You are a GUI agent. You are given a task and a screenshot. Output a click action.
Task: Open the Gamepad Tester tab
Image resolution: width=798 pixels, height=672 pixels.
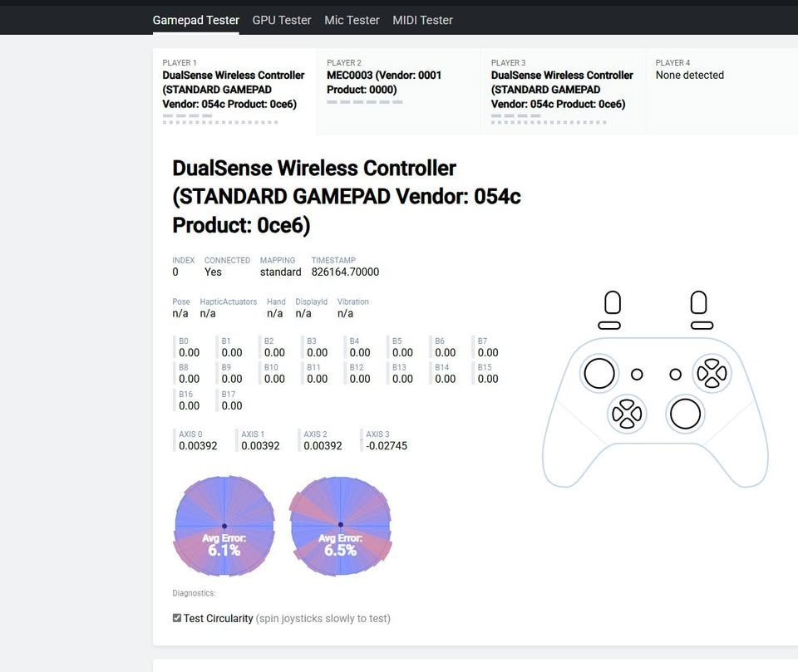coord(195,20)
